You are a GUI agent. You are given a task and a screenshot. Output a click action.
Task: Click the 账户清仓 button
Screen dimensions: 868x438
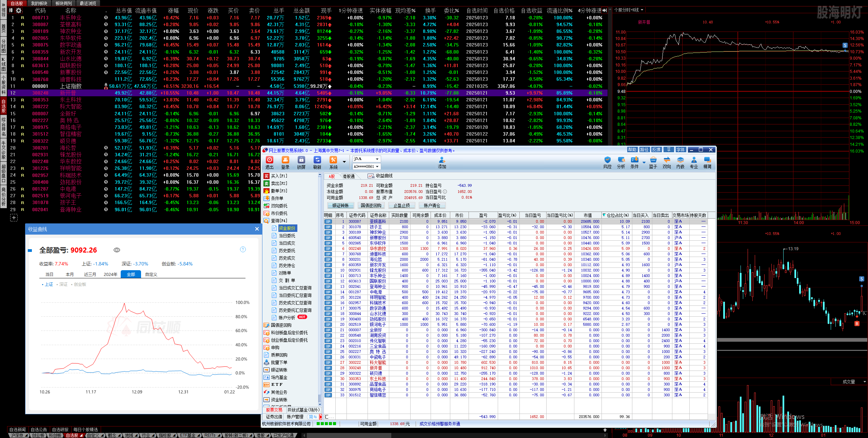(432, 205)
